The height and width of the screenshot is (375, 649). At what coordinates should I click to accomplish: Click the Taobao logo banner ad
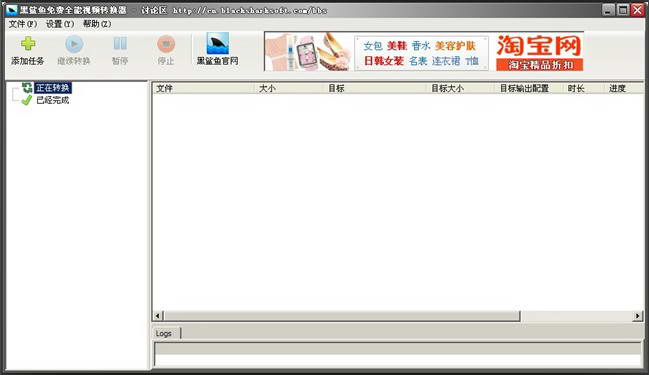point(539,46)
